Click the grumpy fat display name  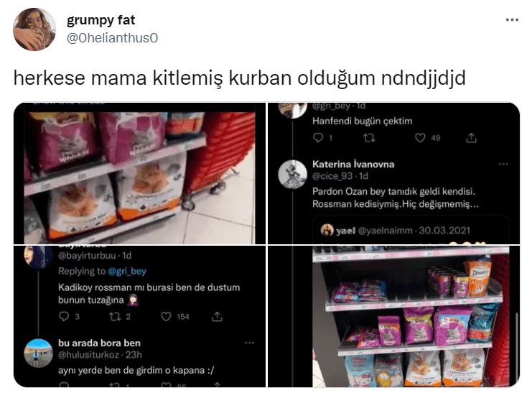(x=101, y=20)
